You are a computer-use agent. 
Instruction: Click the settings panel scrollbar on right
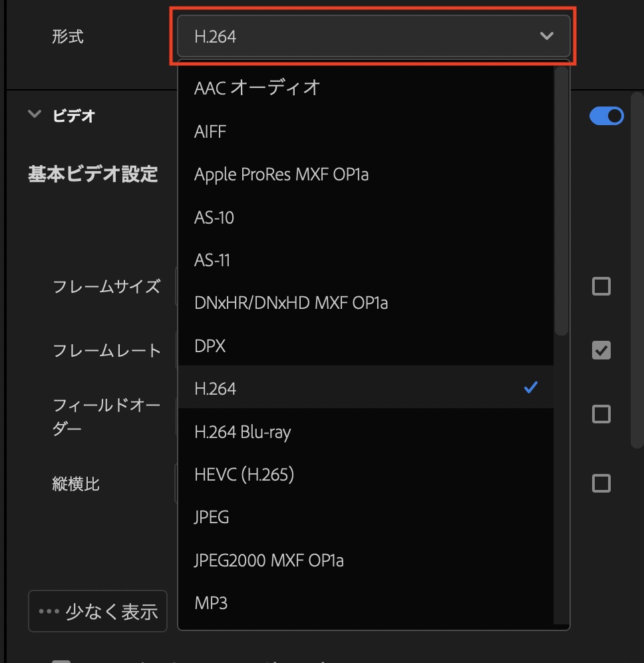click(637, 270)
